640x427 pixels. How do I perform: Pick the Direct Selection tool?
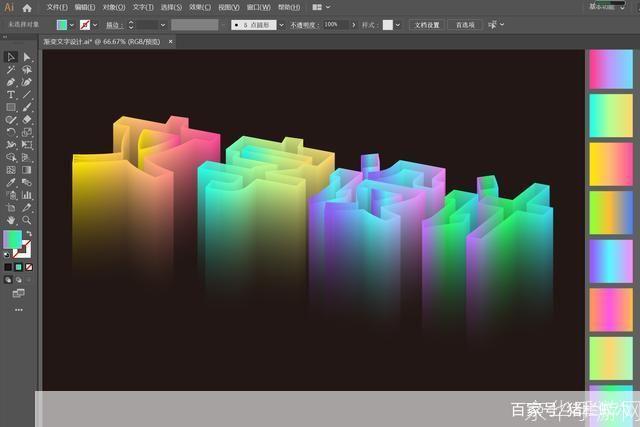click(27, 57)
